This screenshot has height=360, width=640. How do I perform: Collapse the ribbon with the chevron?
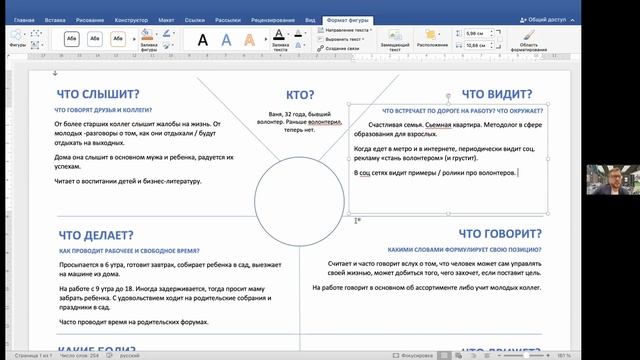point(573,20)
